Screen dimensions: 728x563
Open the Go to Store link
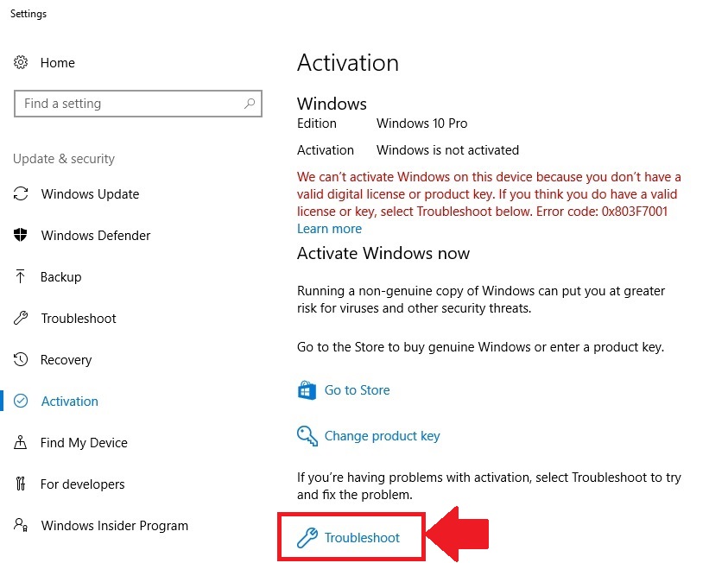click(357, 390)
